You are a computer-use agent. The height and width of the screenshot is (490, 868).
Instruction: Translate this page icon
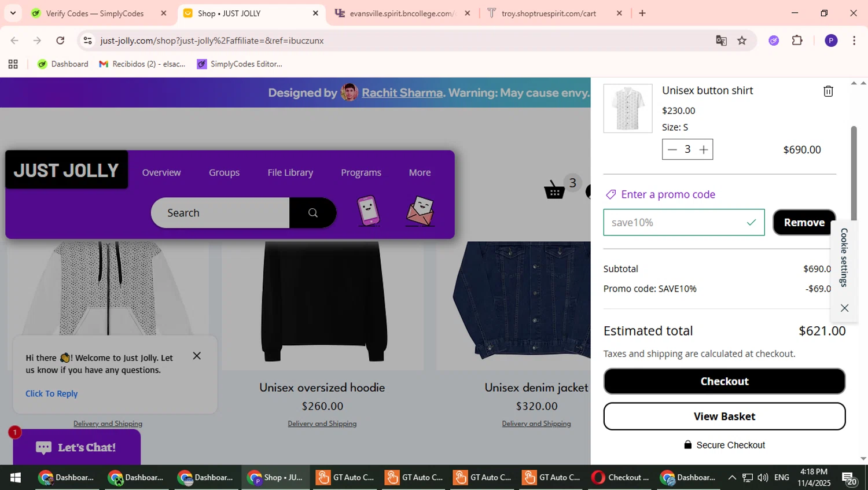[x=721, y=40]
